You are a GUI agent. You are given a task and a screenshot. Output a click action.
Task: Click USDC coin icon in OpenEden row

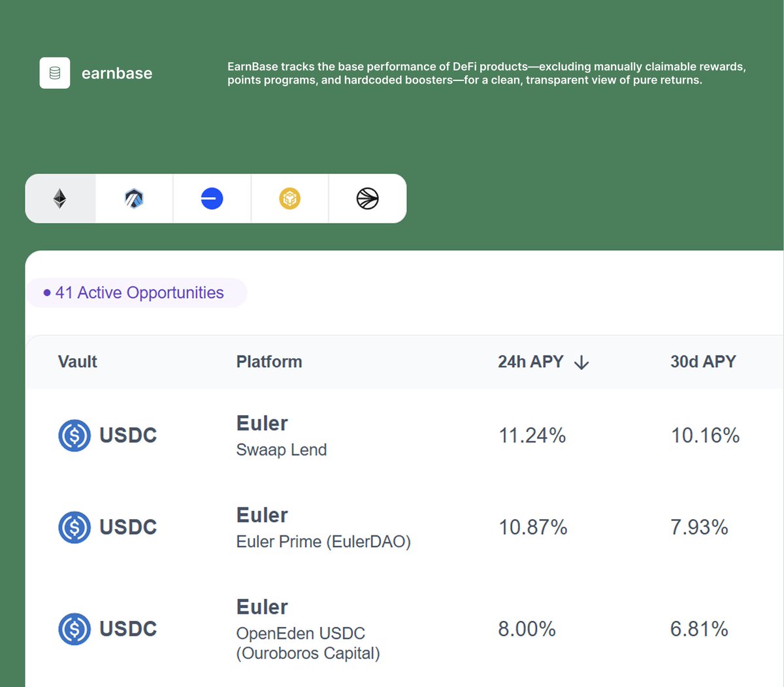click(x=74, y=629)
